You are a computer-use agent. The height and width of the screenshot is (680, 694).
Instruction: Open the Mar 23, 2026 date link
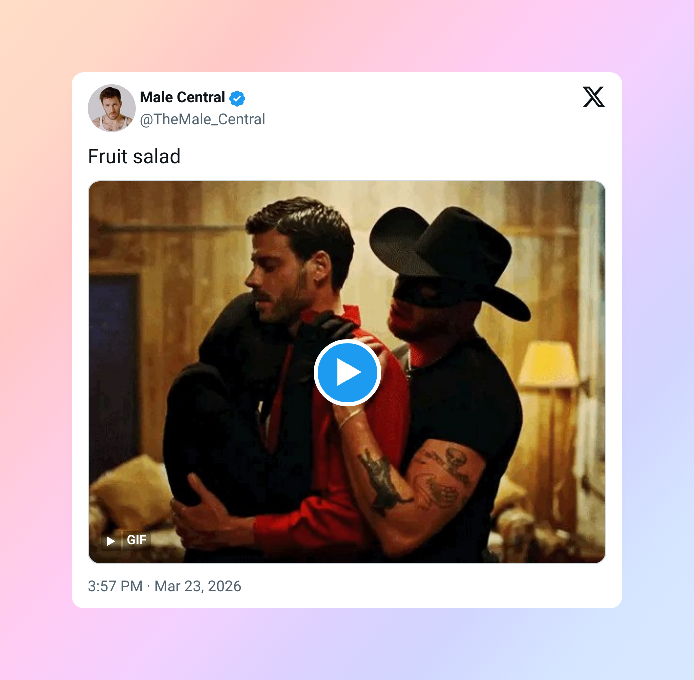click(197, 586)
